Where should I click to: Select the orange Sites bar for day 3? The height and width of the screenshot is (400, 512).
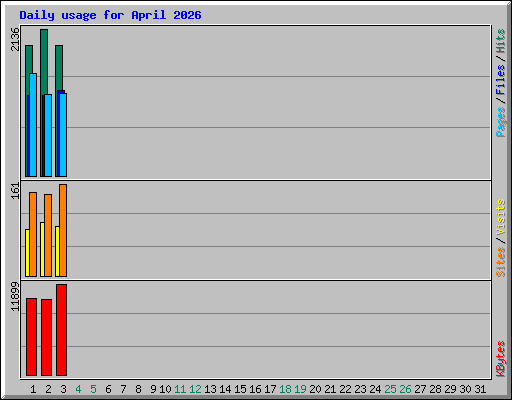point(63,230)
